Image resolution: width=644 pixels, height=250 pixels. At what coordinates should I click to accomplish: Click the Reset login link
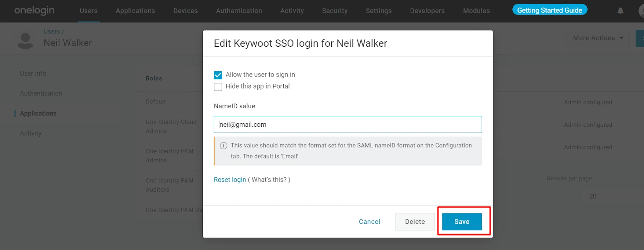coord(230,180)
